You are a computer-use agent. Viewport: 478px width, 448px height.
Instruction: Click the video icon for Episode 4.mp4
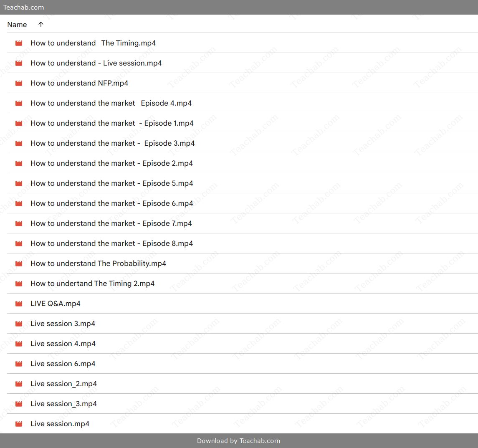coord(19,103)
